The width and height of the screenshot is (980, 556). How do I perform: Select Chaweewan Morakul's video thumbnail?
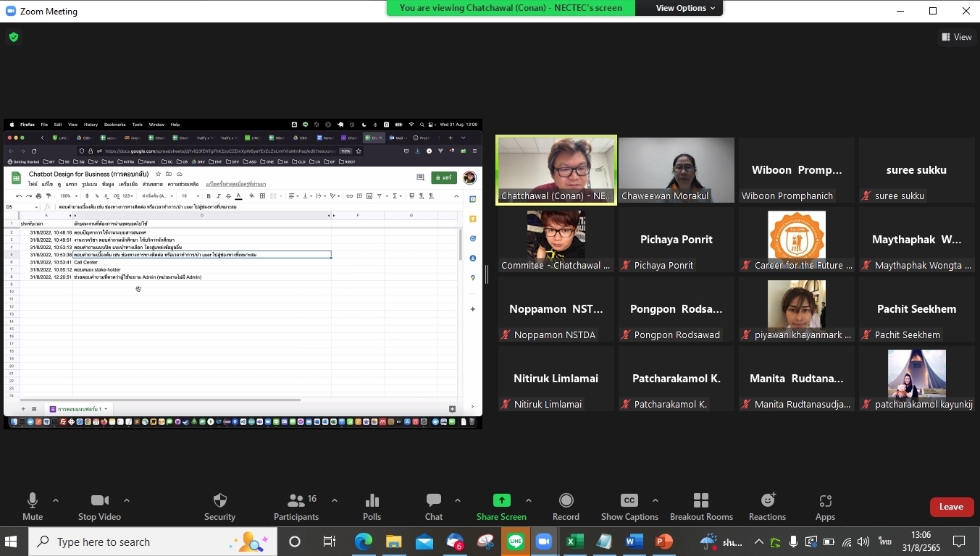(x=676, y=170)
